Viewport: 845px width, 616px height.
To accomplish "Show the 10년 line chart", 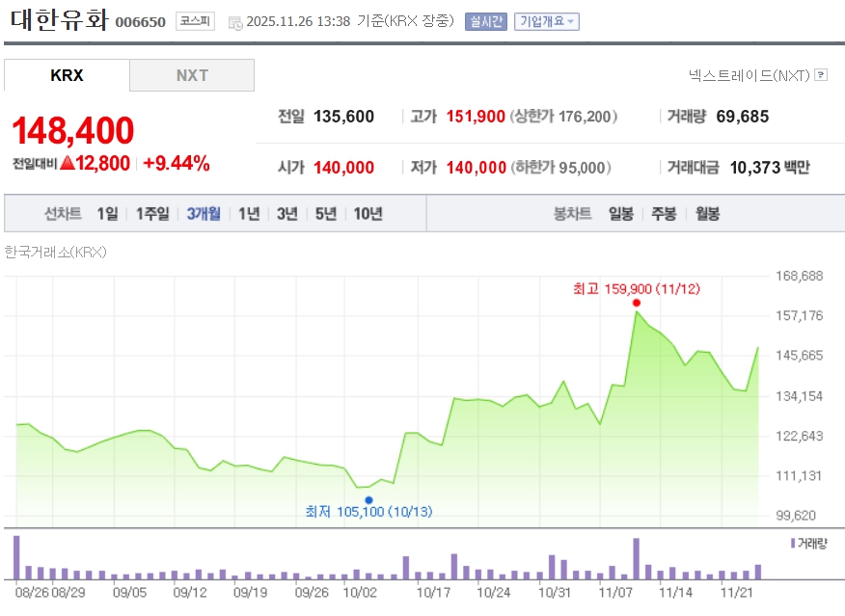I will 368,214.
